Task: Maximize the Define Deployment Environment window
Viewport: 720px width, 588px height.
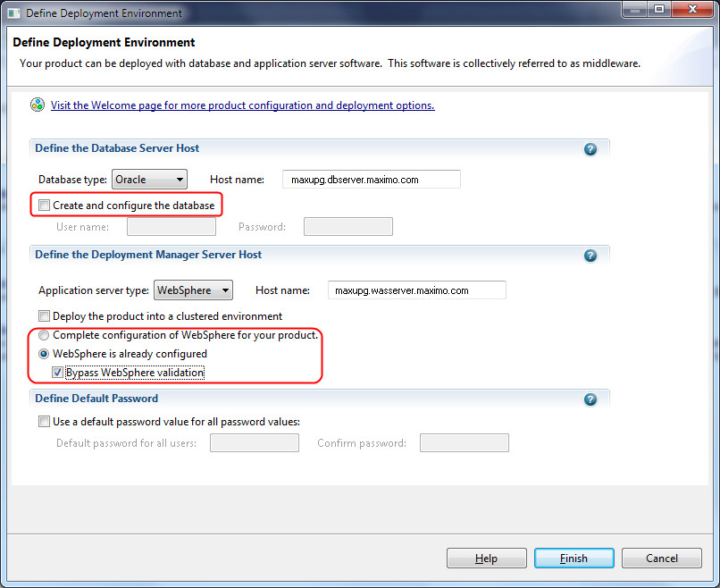Action: (x=659, y=9)
